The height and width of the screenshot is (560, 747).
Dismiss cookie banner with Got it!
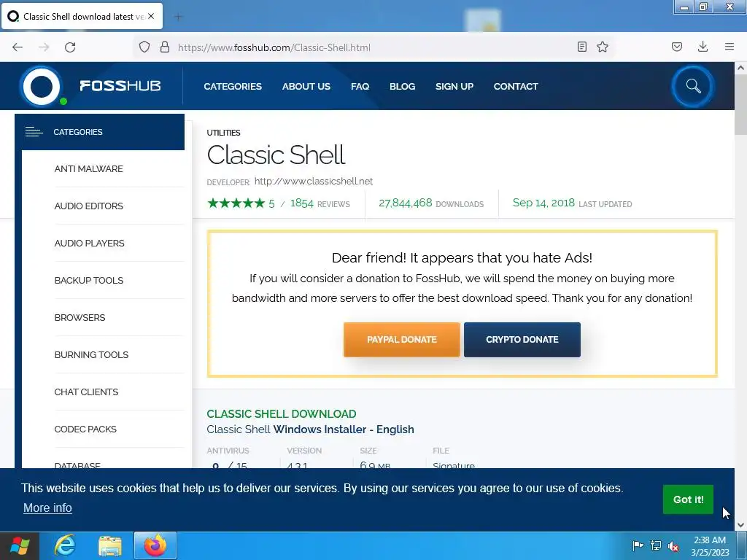pos(688,499)
